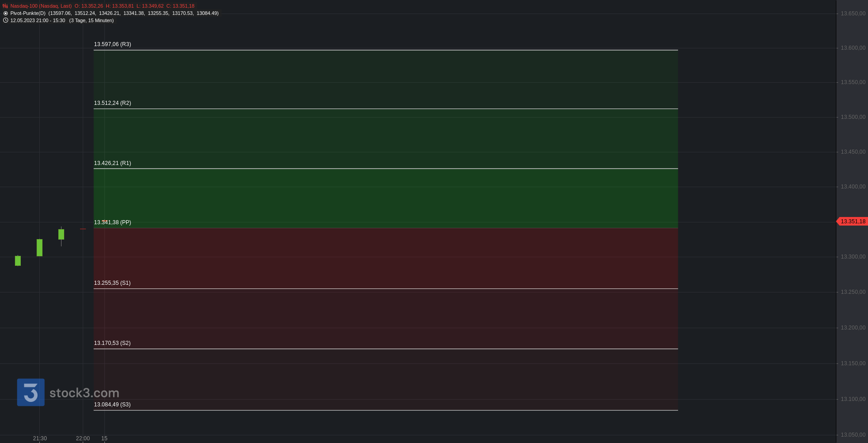Click the 21:30 marker on the time axis

coord(40,438)
